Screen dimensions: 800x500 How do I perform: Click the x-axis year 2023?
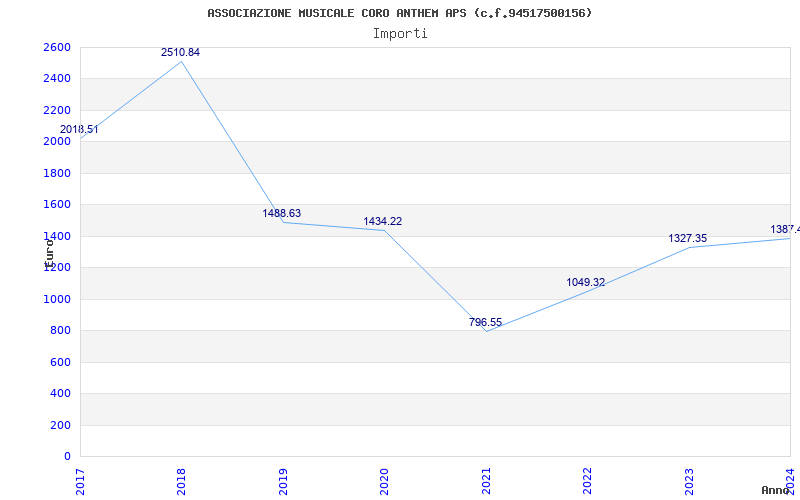[x=689, y=481]
